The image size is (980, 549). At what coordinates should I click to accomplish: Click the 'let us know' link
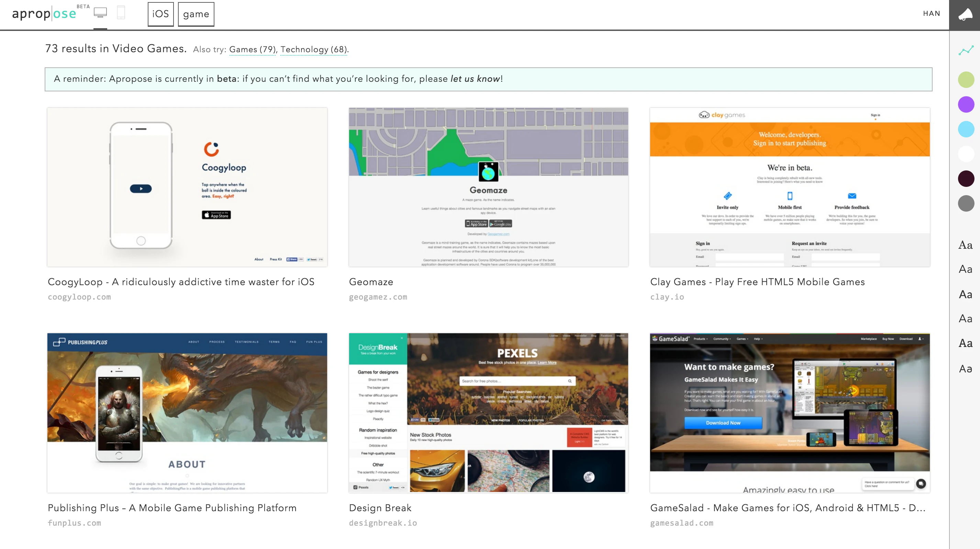[x=475, y=79]
